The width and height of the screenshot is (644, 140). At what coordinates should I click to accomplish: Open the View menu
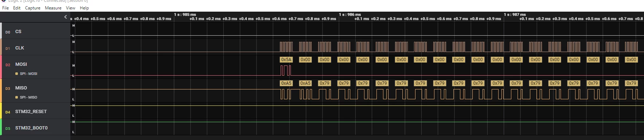coord(70,8)
